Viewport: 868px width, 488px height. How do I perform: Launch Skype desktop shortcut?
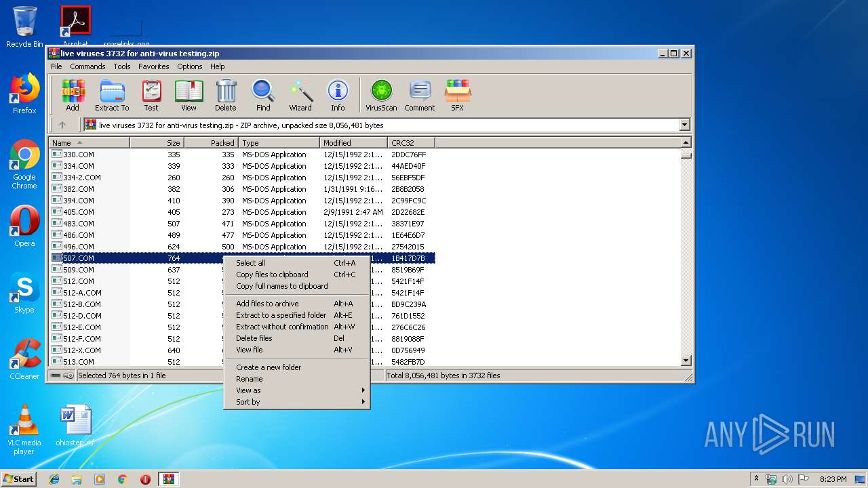(x=24, y=293)
